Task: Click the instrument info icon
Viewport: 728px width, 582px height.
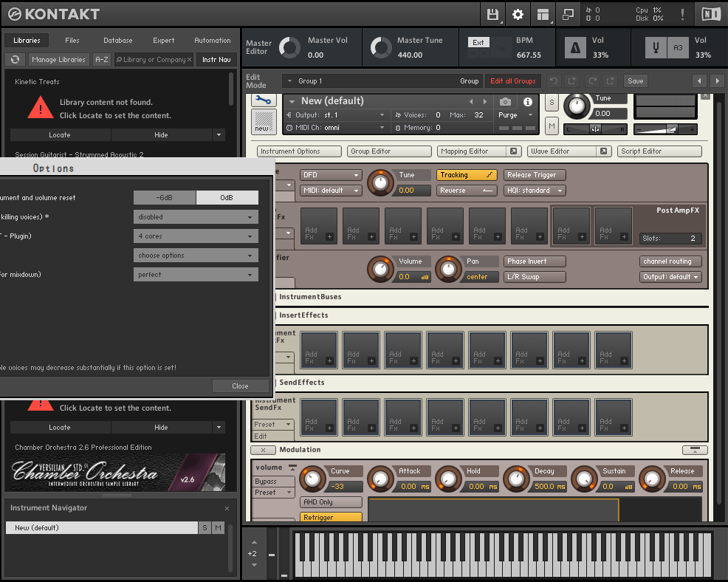Action: coord(528,102)
